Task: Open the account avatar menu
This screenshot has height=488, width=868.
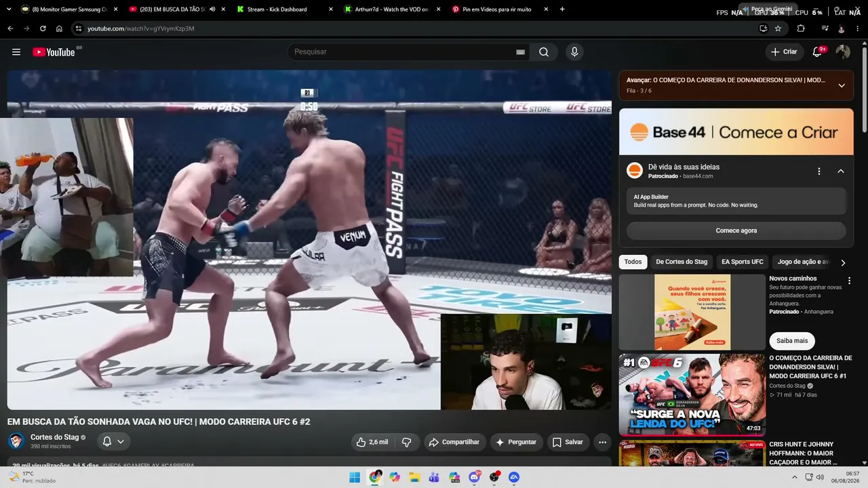Action: (843, 52)
